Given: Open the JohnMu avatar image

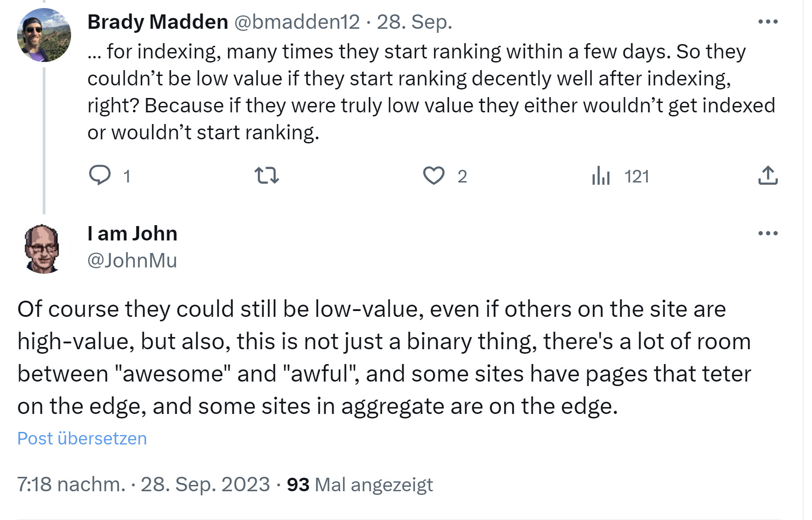Looking at the screenshot, I should click(x=43, y=249).
